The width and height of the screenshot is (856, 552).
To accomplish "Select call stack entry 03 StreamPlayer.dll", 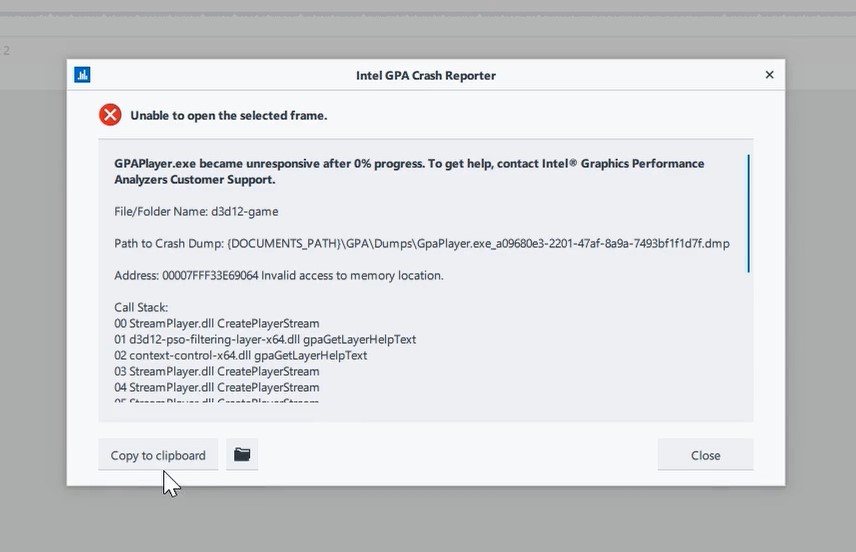I will coord(217,371).
